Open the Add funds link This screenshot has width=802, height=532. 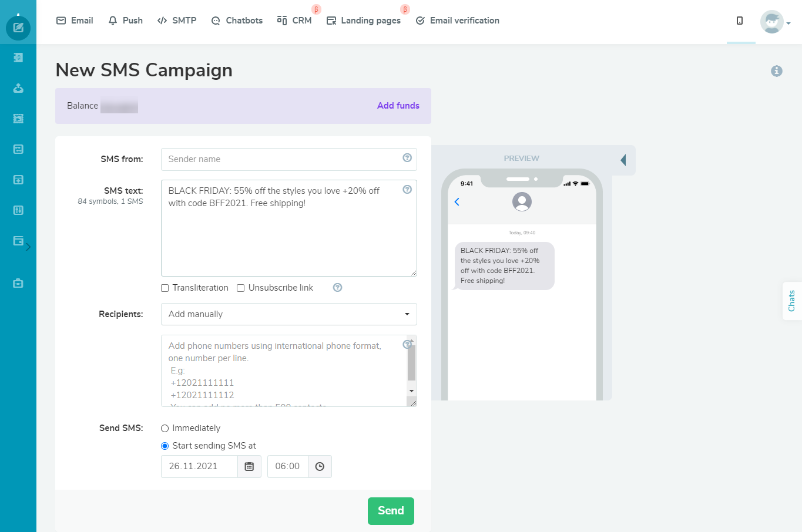pyautogui.click(x=398, y=106)
